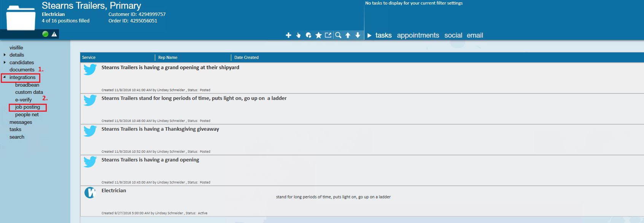Select final 'having a grand opening' post title
The image size is (644, 223).
point(150,160)
